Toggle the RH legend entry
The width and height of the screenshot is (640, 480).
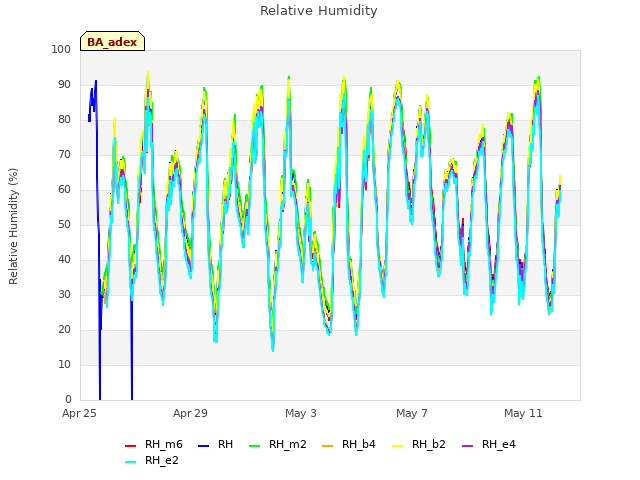[216, 444]
